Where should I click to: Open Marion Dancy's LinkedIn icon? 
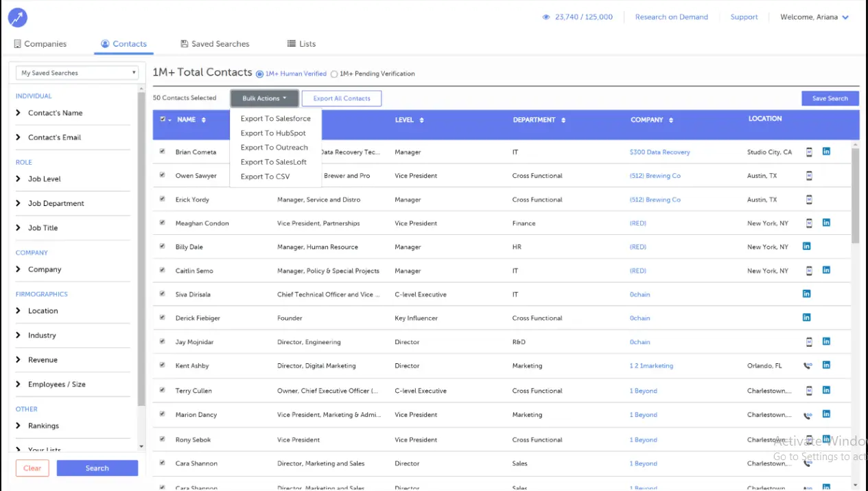click(x=826, y=414)
